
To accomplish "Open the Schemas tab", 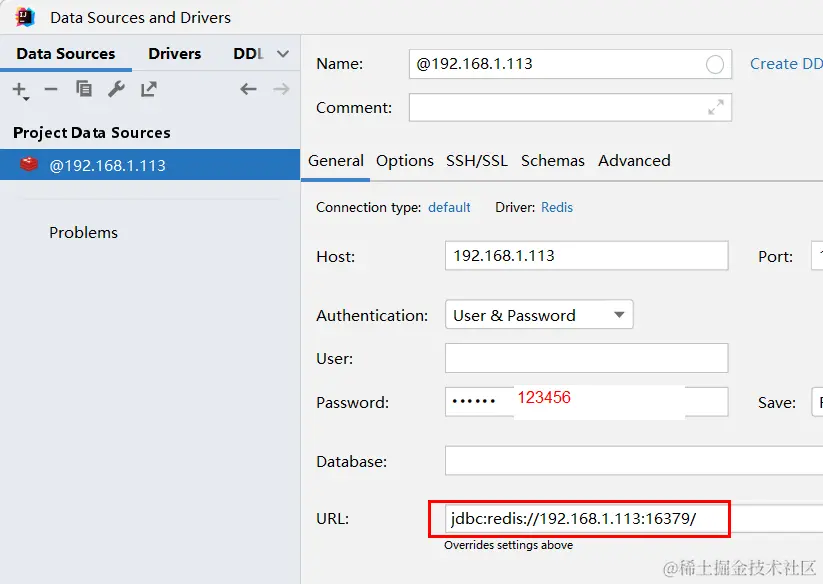I will [553, 161].
